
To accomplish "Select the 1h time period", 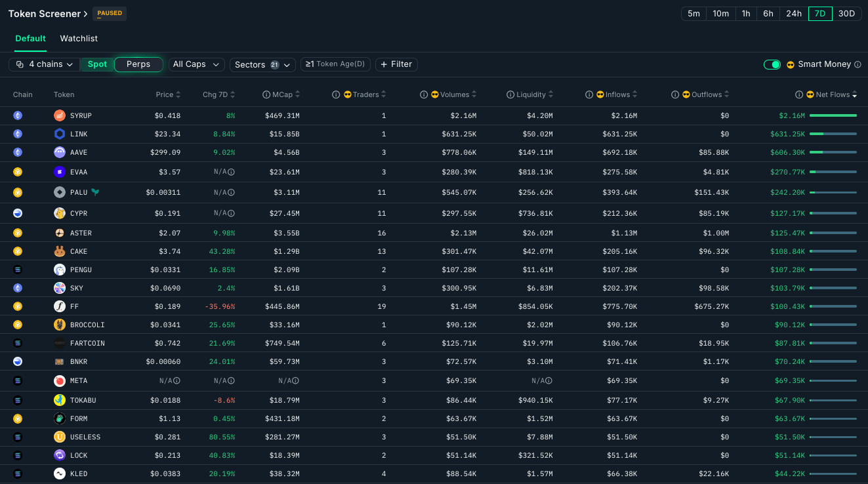I will 746,13.
